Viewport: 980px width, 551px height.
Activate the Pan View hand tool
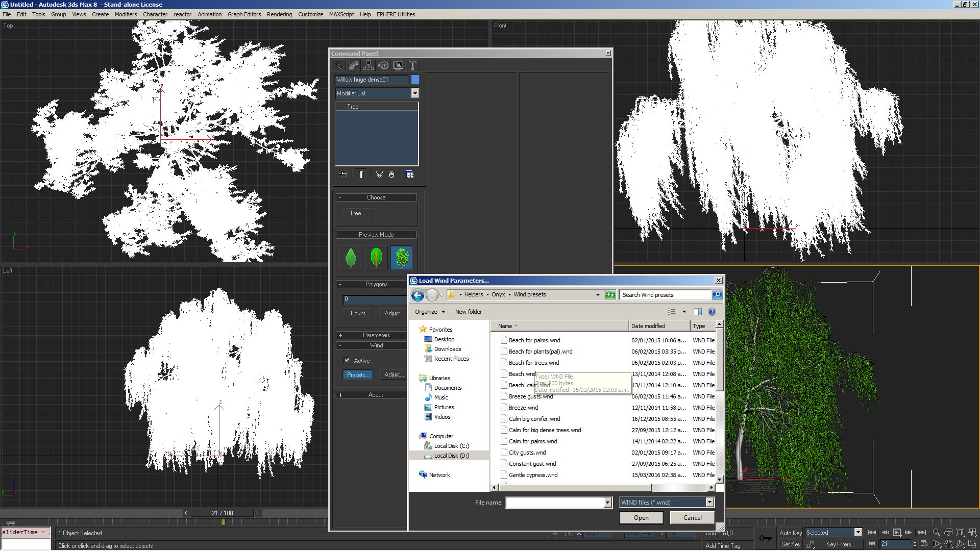tap(948, 544)
